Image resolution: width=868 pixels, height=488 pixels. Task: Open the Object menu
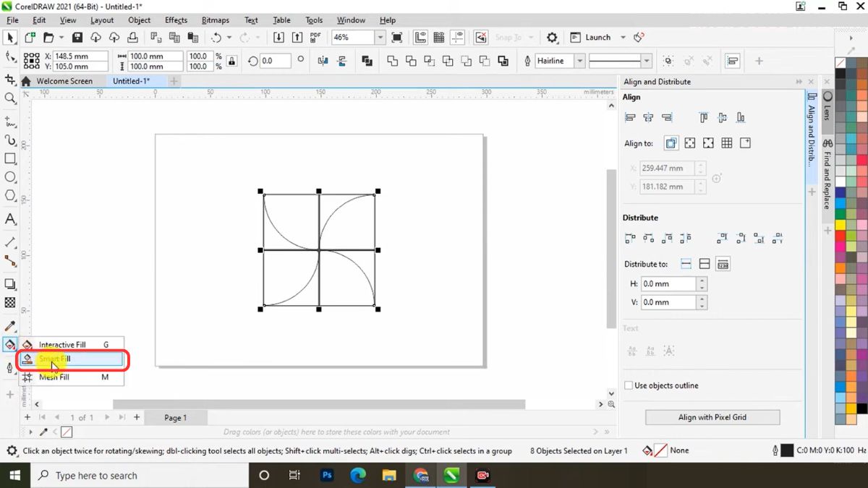point(140,20)
